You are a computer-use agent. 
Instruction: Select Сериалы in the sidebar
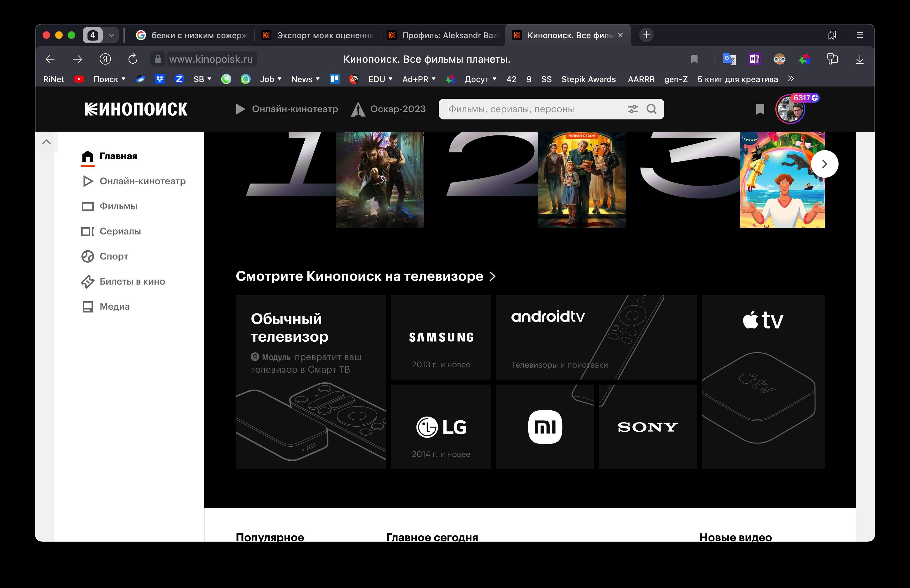tap(111, 231)
